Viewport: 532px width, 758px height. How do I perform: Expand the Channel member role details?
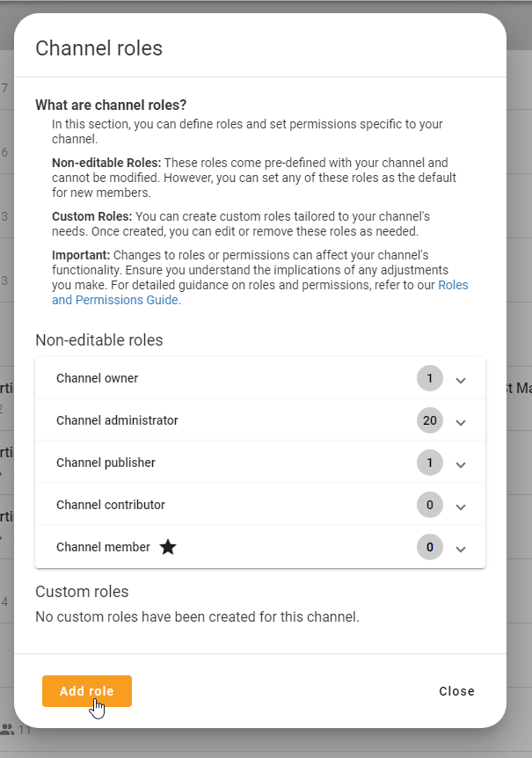(461, 547)
